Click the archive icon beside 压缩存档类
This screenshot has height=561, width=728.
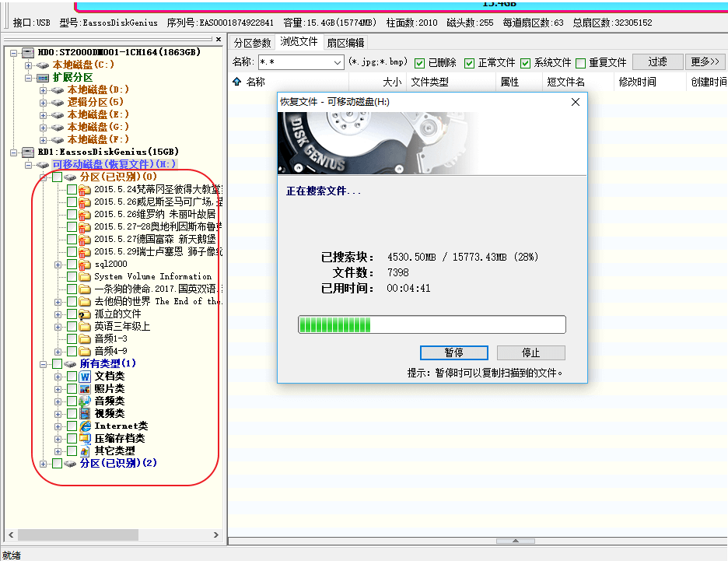(x=86, y=439)
